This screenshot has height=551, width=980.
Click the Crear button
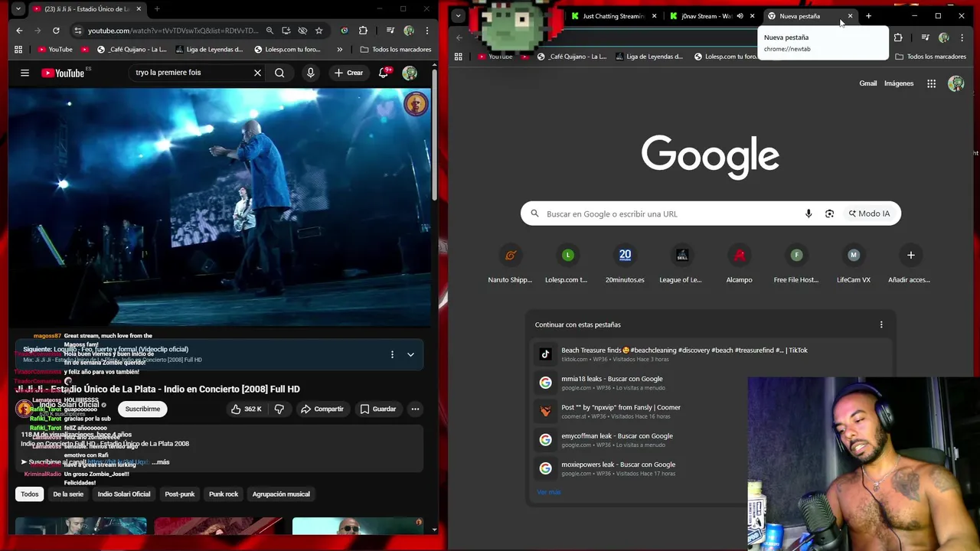(348, 73)
